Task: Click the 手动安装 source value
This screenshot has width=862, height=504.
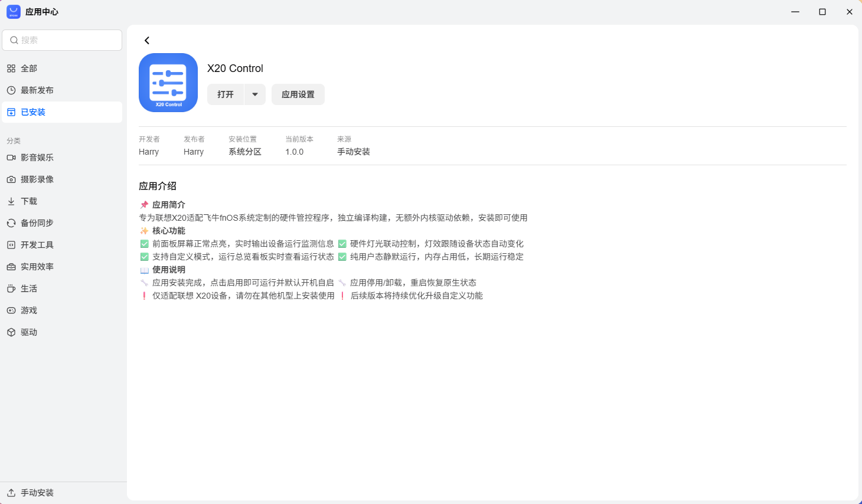Action: (x=354, y=152)
